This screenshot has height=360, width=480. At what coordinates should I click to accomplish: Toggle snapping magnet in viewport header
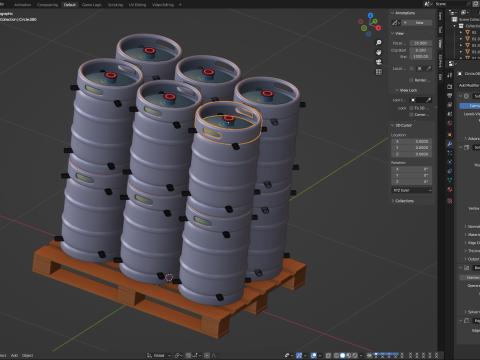[x=188, y=355]
